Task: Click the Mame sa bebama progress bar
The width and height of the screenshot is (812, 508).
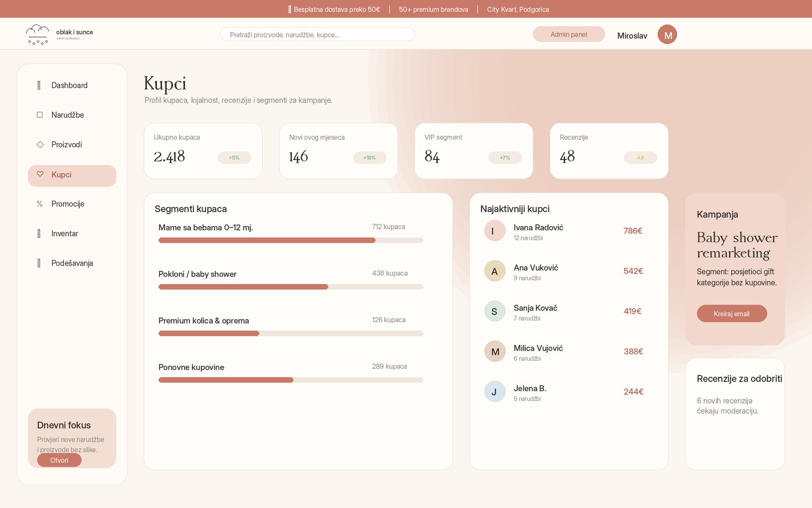Action: [291, 240]
